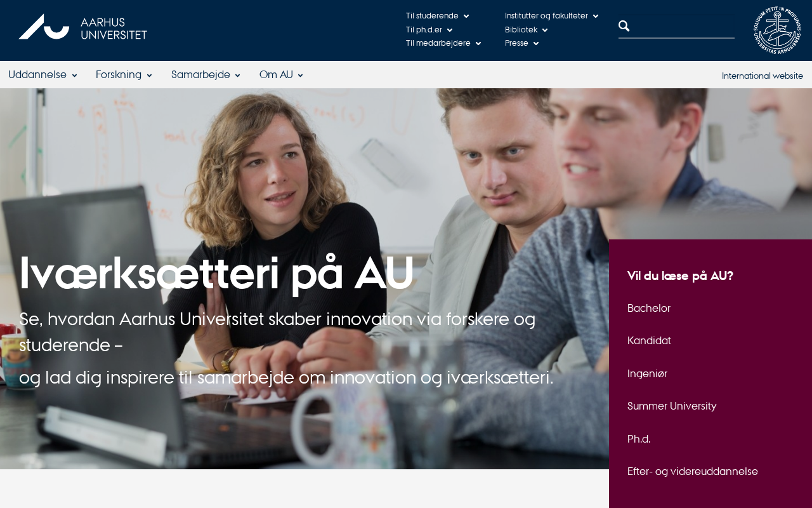Image resolution: width=812 pixels, height=508 pixels.
Task: Open the Forskning main menu
Action: tap(124, 75)
